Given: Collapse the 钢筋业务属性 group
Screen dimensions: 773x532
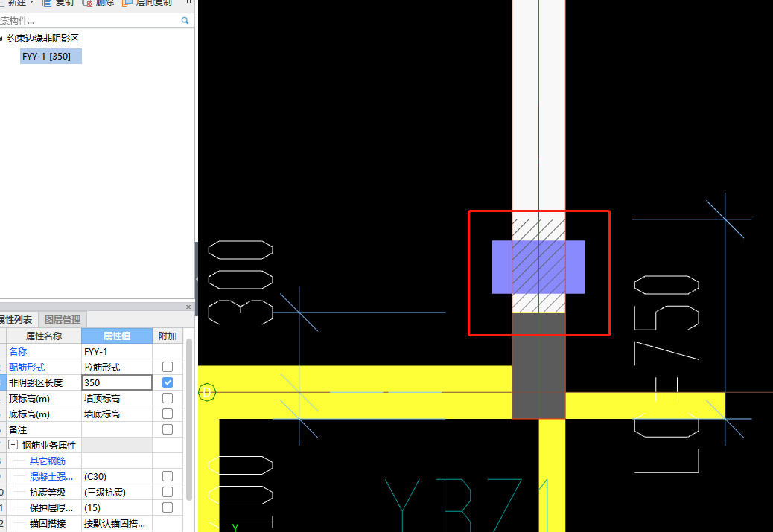Looking at the screenshot, I should click(13, 445).
